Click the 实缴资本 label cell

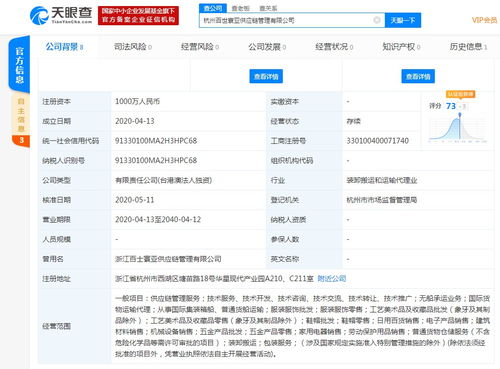click(x=304, y=101)
